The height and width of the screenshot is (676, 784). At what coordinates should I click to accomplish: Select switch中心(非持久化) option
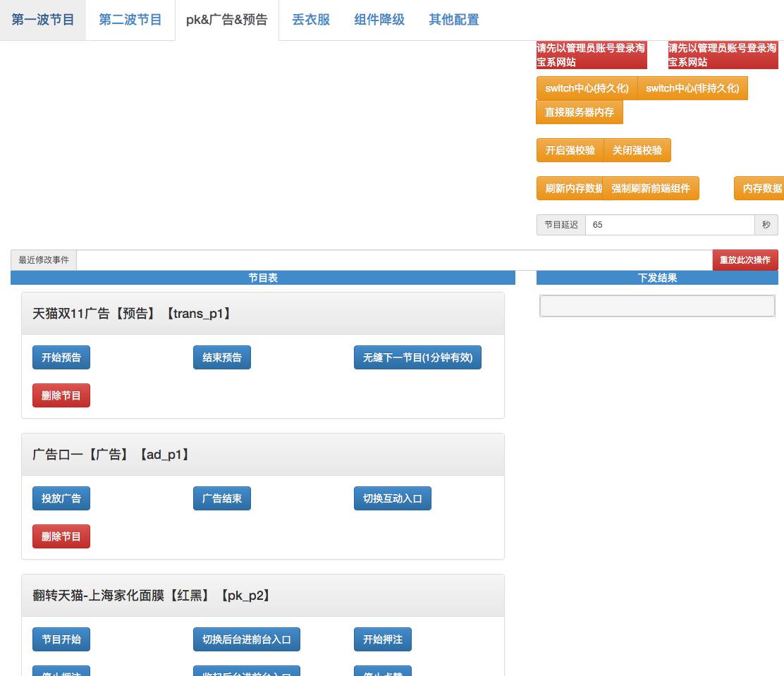coord(692,88)
